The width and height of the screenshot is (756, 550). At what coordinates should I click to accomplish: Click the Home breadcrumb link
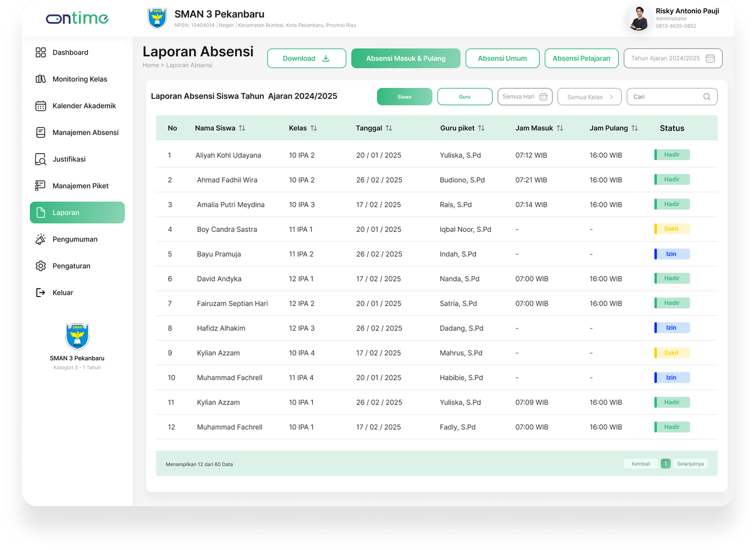point(151,65)
